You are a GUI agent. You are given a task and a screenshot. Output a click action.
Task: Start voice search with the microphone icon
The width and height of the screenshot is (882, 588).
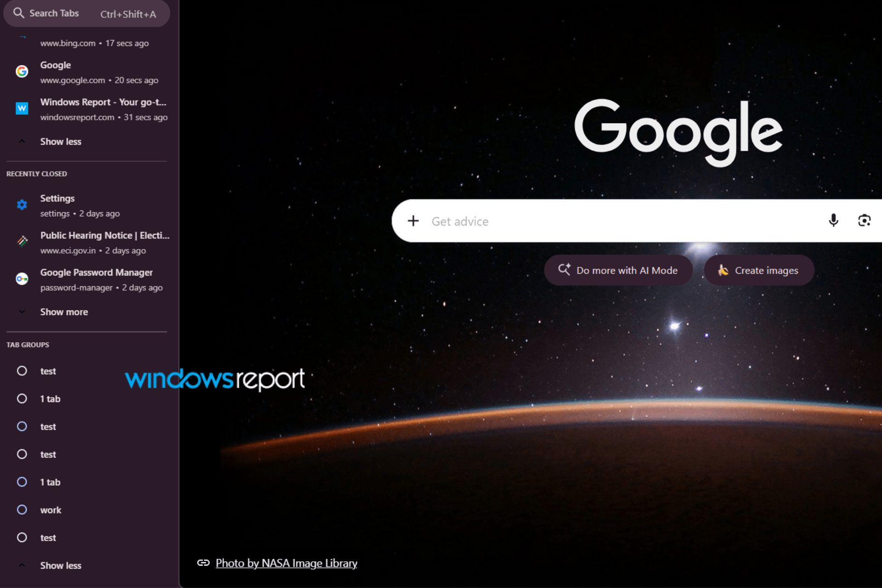pyautogui.click(x=833, y=221)
